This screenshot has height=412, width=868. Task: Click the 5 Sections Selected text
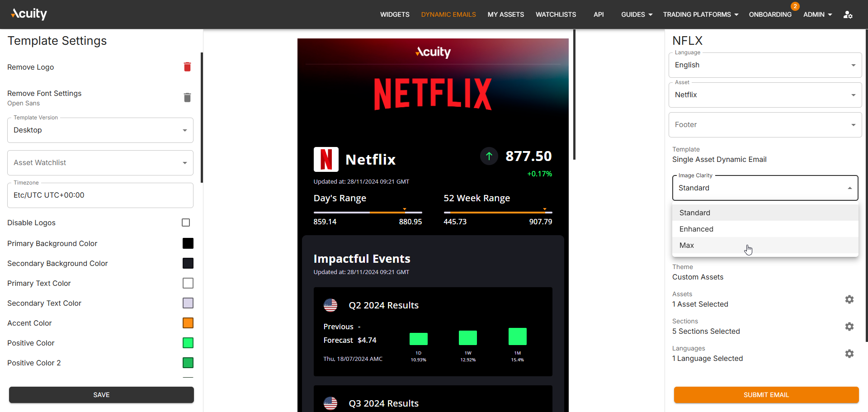tap(706, 331)
